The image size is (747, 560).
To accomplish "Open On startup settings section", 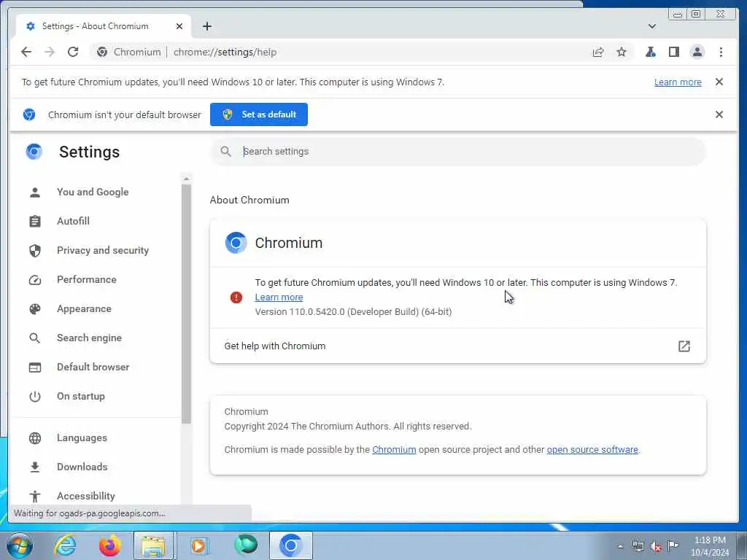I will (x=81, y=396).
